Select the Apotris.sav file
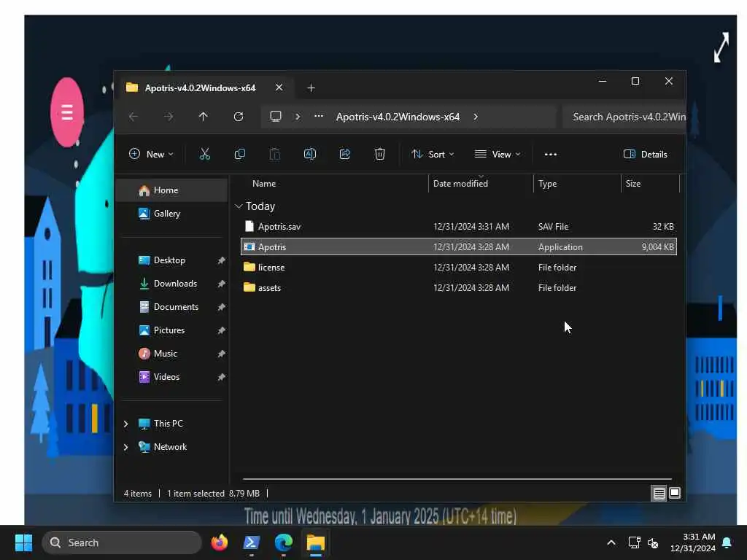Screen dimensions: 747x560 click(458, 227)
